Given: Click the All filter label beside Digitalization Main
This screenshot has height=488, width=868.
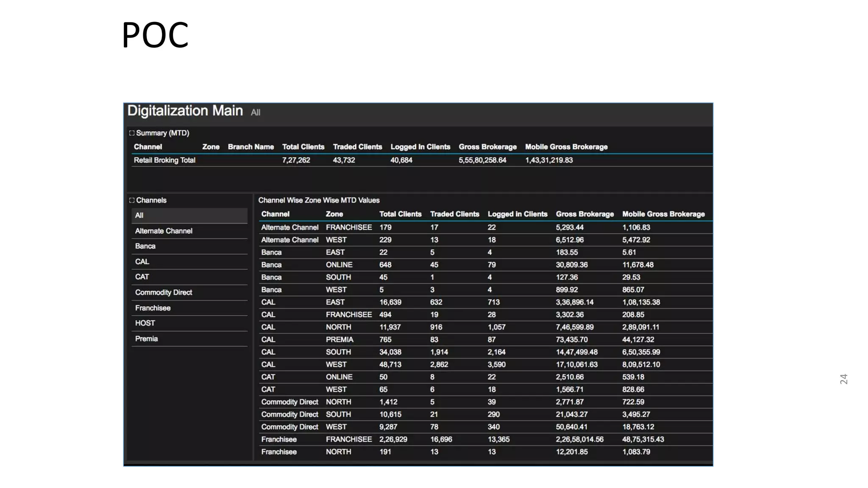Looking at the screenshot, I should click(256, 113).
